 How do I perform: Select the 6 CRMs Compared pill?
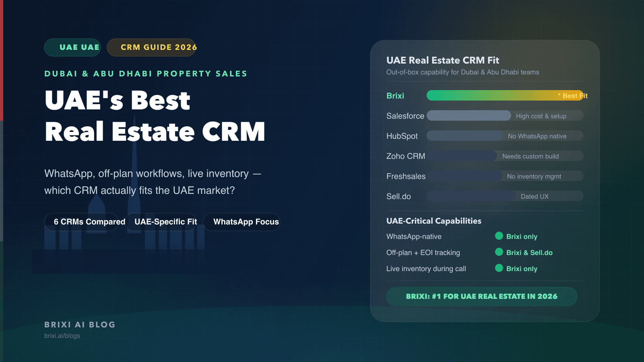pos(81,222)
